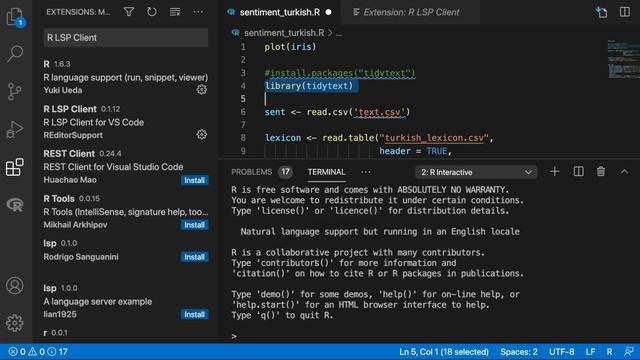This screenshot has width=640, height=360.
Task: Open the PROBLEMS panel tab
Action: pos(251,172)
